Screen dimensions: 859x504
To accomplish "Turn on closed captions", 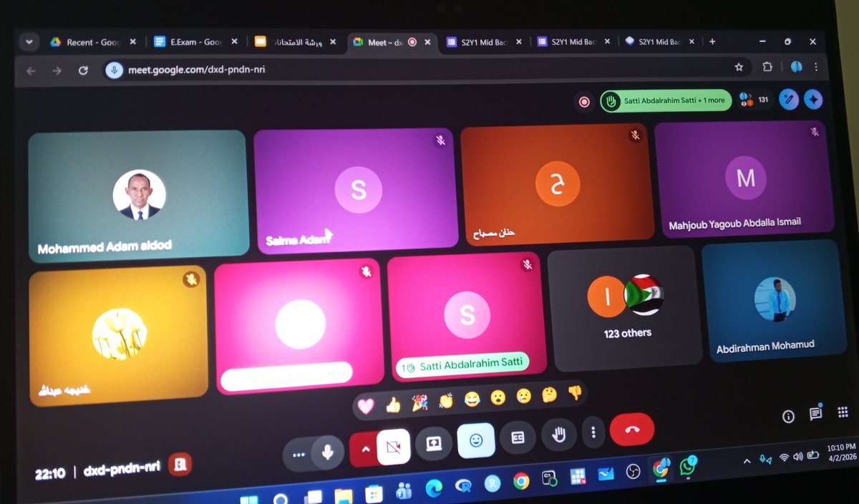I will pyautogui.click(x=518, y=437).
